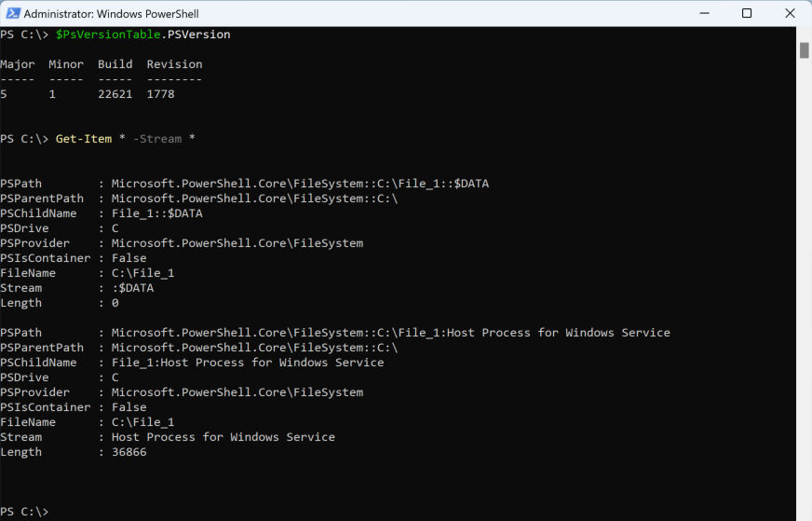Screen dimensions: 812x521
Task: Click the Length value 36866
Action: (129, 452)
